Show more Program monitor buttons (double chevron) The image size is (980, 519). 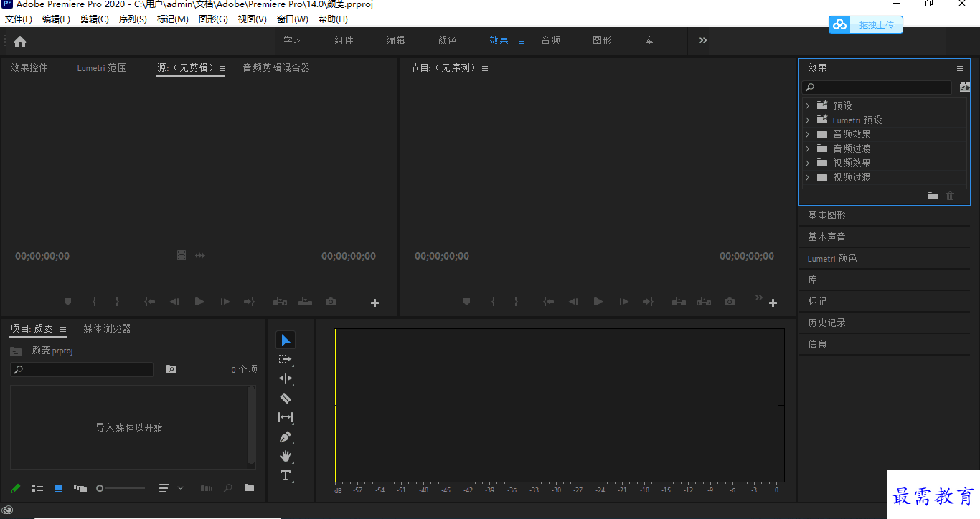coord(759,297)
